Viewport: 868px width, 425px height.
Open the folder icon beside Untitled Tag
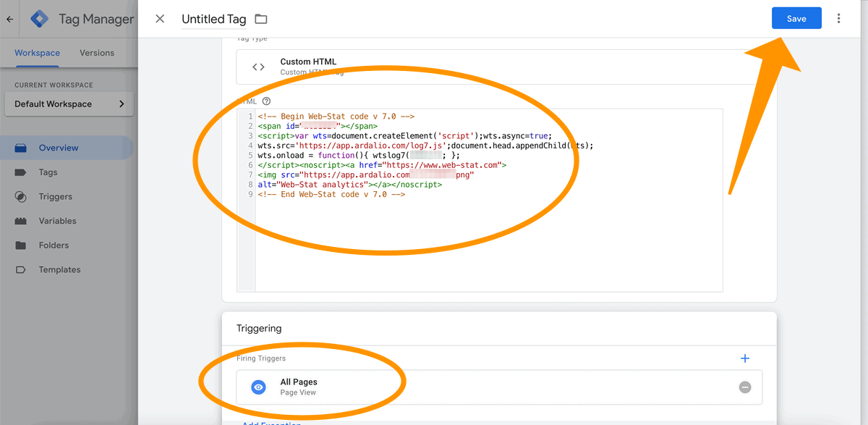(261, 19)
